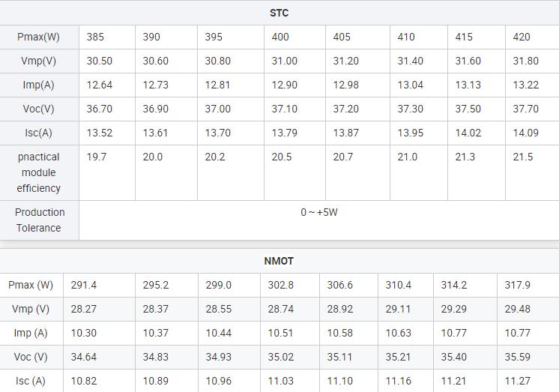Click the 0 ~ +5W tolerance value
Screen dimensions: 559x392
click(x=318, y=212)
